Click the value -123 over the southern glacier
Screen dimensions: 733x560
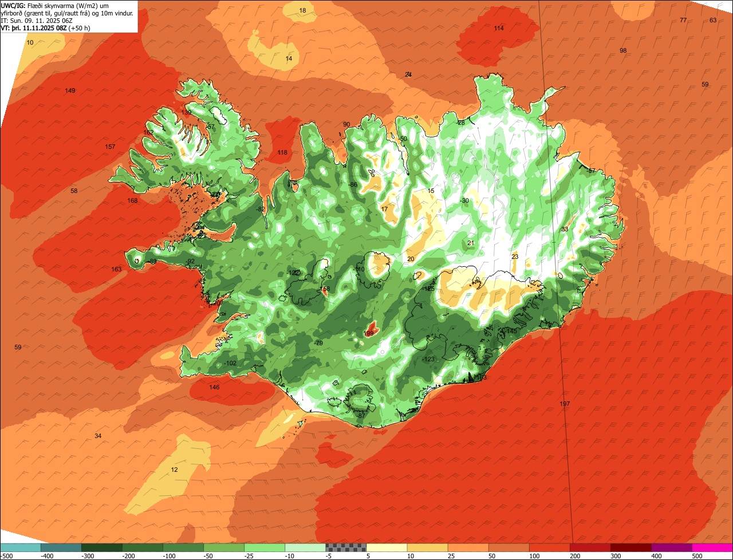click(x=428, y=359)
